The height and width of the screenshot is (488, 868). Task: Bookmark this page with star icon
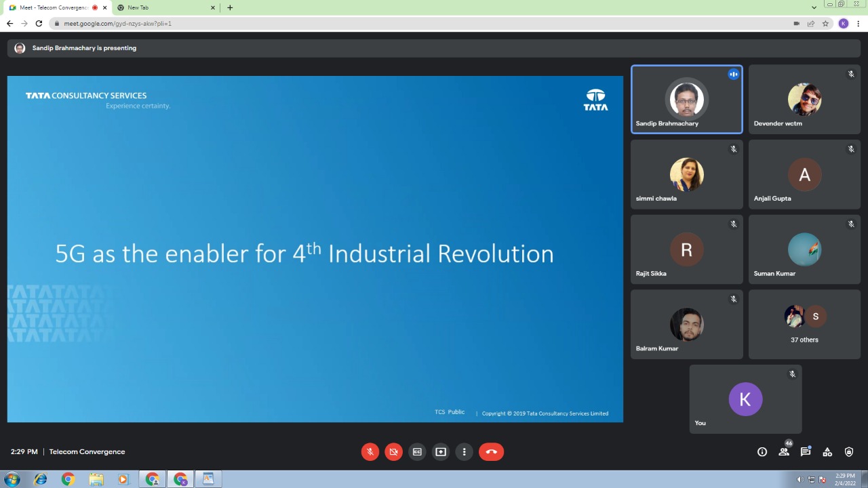(x=825, y=23)
